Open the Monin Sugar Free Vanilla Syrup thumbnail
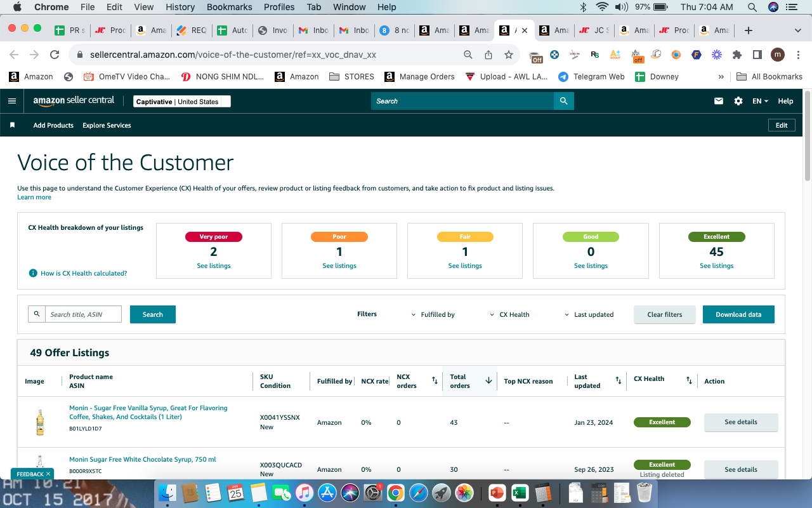 pos(40,422)
